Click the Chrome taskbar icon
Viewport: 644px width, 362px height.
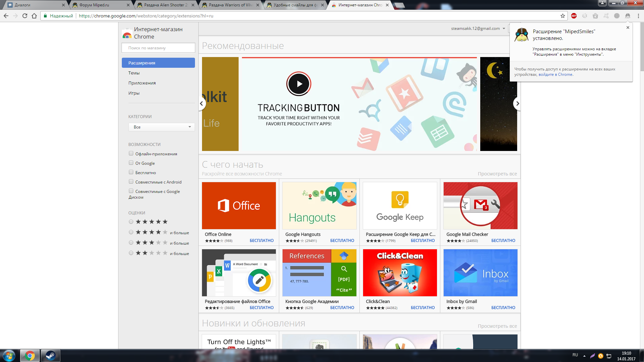coord(30,356)
